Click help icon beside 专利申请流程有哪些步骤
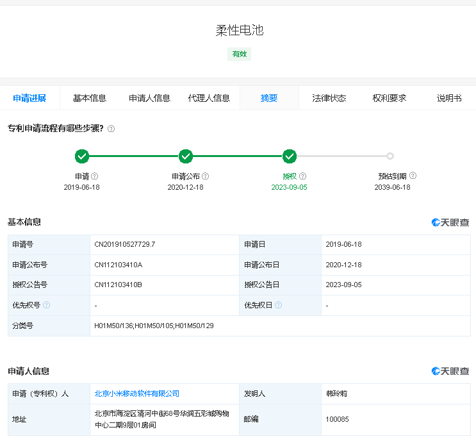The width and height of the screenshot is (476, 448). point(111,129)
